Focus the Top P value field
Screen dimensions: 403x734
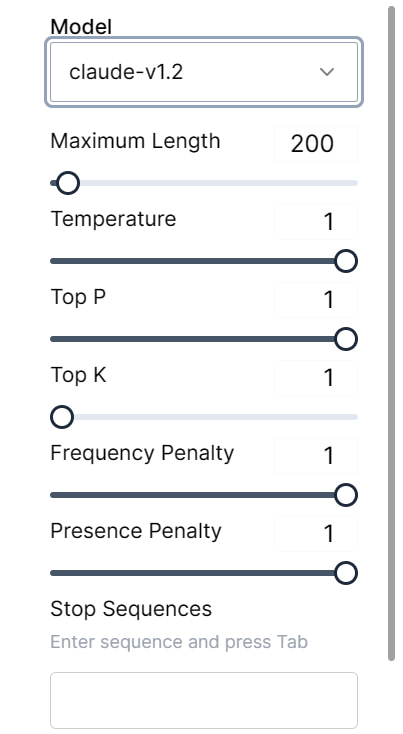316,300
